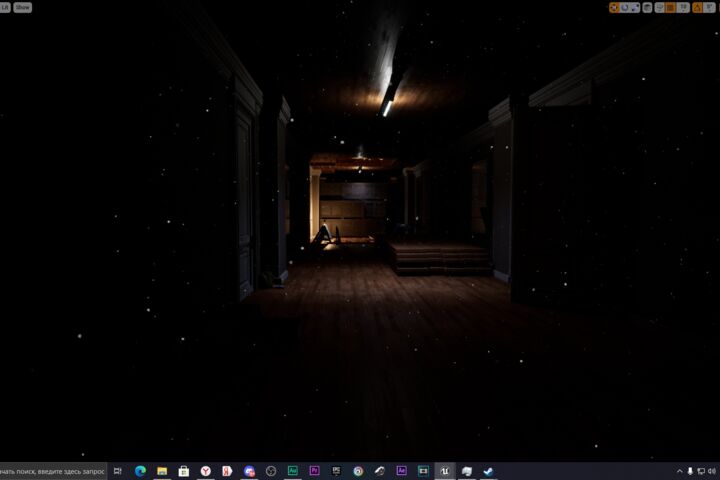Screen dimensions: 720x480
Task: Select the Translate transform tool in viewport toolbar
Action: [x=614, y=7]
